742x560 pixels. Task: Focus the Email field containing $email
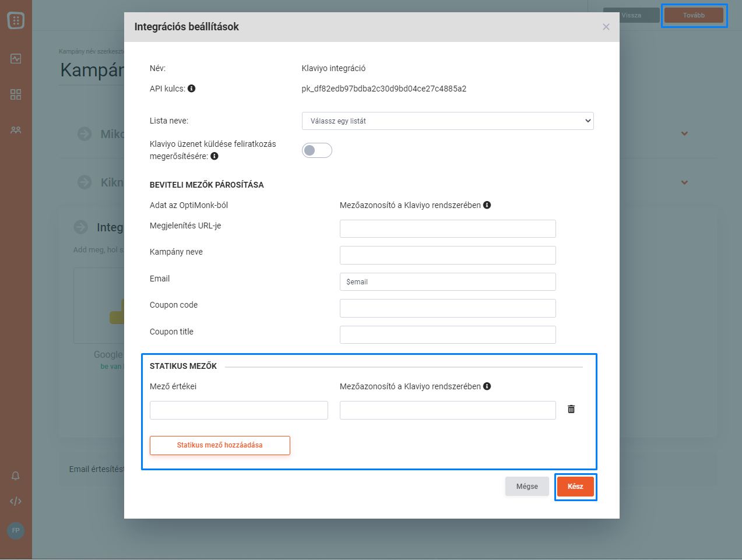448,281
